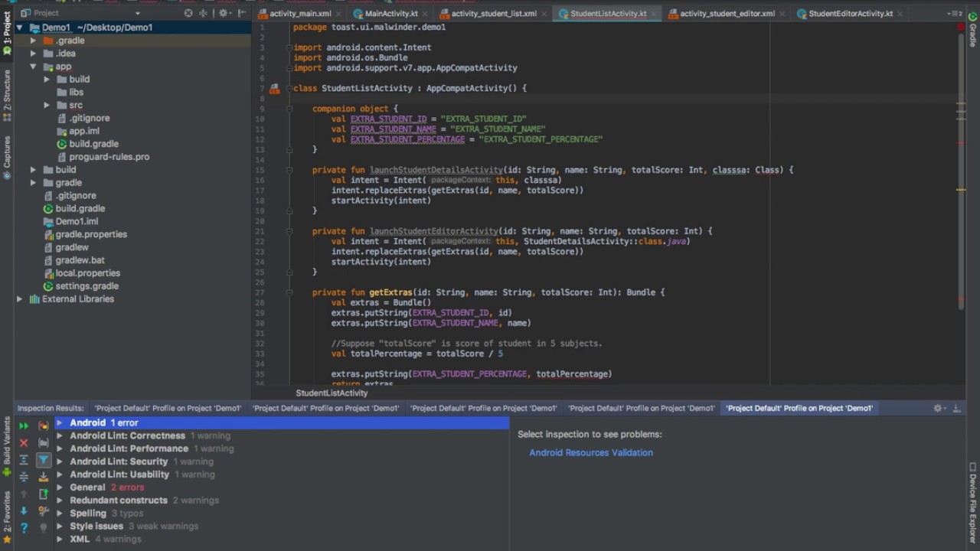Toggle Captures tool window button
980x551 pixels.
click(7, 157)
